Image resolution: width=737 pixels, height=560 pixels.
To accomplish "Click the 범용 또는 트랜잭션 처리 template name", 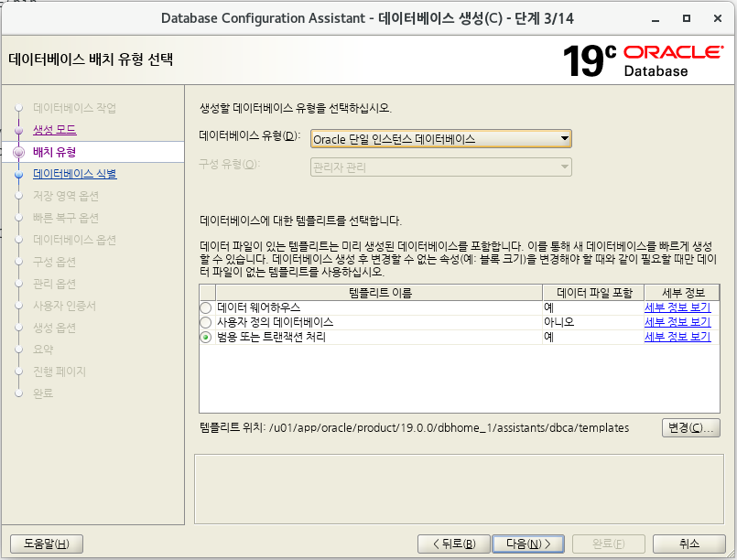I will click(x=271, y=337).
